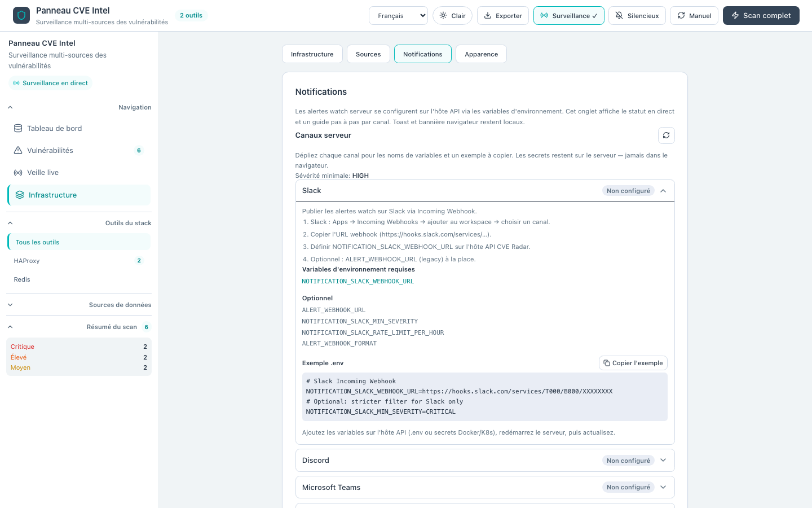Screen dimensions: 812x508
Task: Toggle Manuel refresh mode
Action: (694, 16)
